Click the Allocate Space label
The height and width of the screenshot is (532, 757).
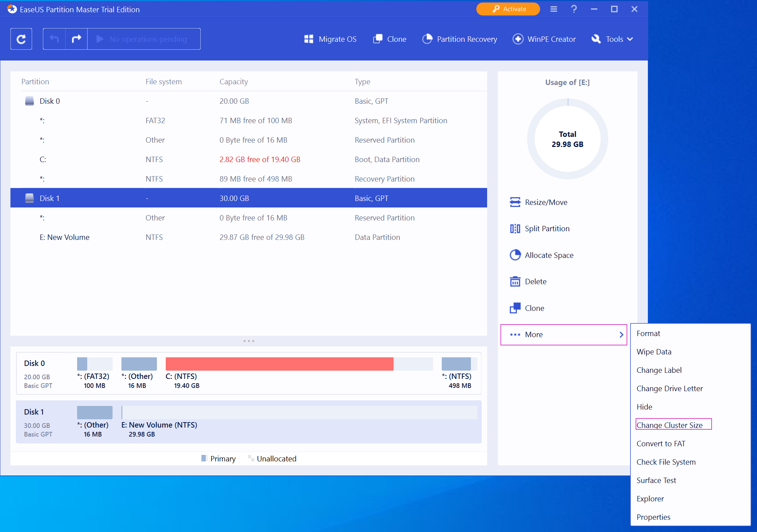(549, 255)
